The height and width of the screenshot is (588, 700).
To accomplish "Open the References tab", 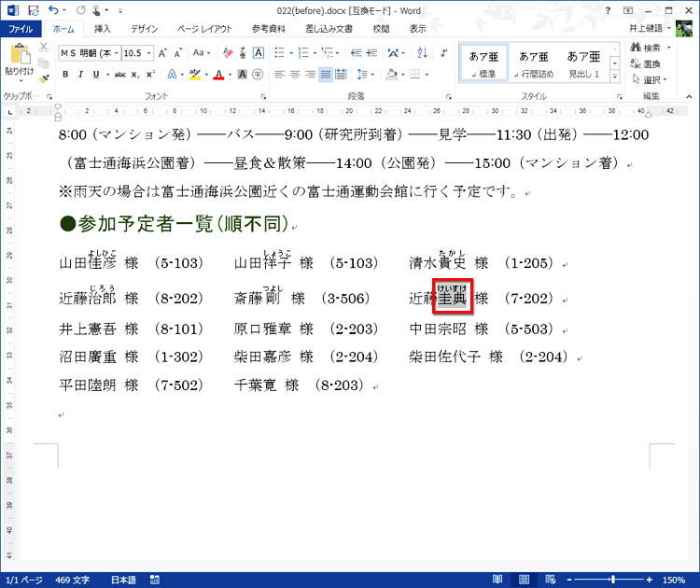I will point(268,29).
